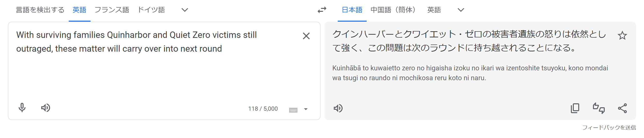Viewport: 644px width, 138px height.
Task: Switch source language to フランス語
Action: [112, 10]
